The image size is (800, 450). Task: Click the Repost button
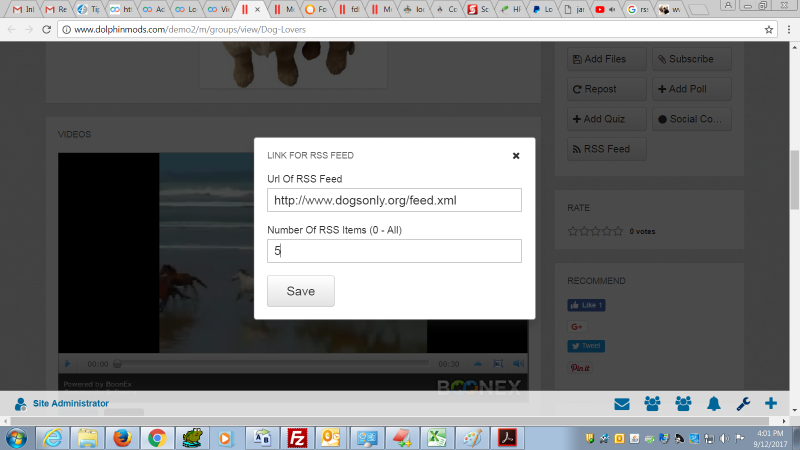point(607,89)
